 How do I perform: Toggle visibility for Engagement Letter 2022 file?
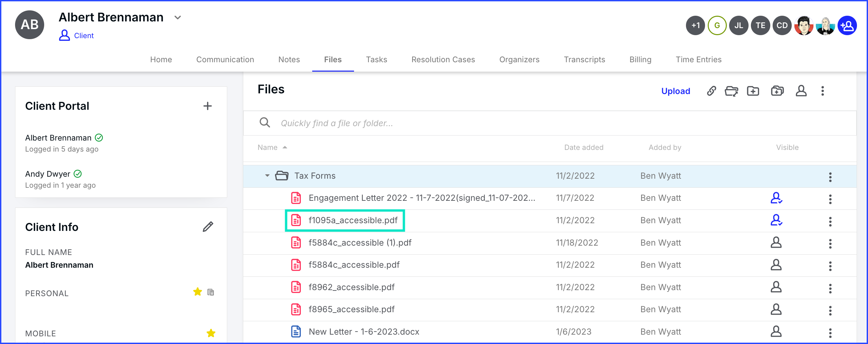[776, 198]
